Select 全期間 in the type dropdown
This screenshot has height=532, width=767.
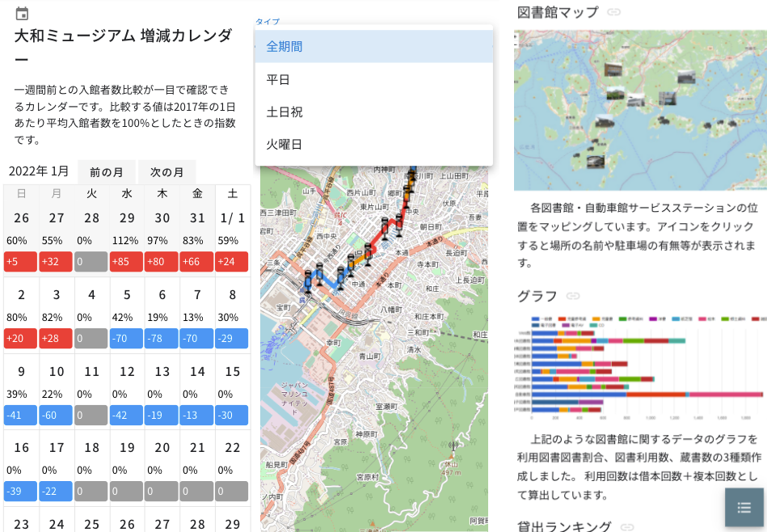(x=373, y=47)
